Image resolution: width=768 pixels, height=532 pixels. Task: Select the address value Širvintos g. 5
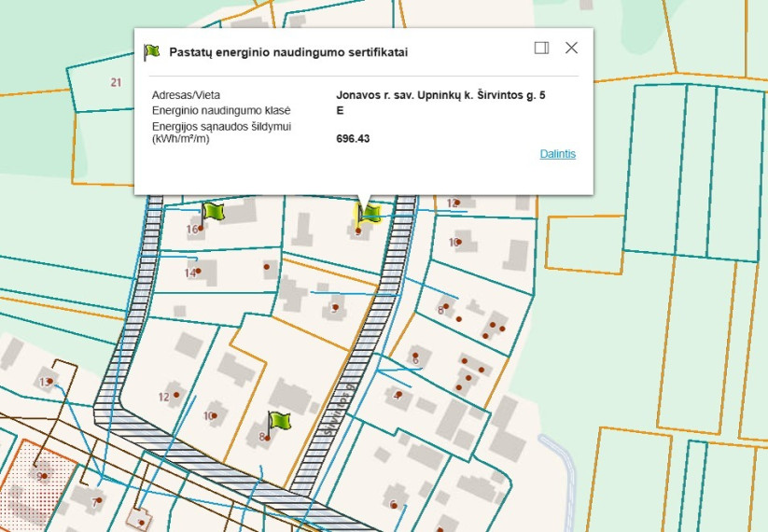pyautogui.click(x=440, y=95)
